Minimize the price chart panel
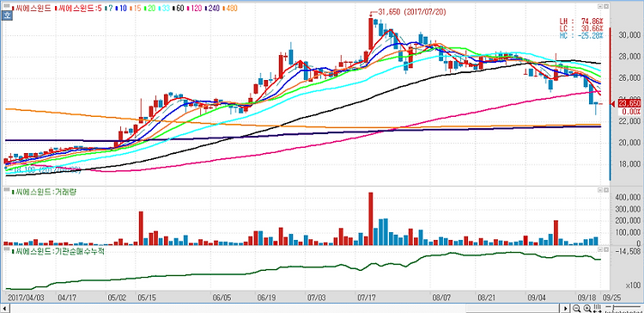 (x=600, y=6)
